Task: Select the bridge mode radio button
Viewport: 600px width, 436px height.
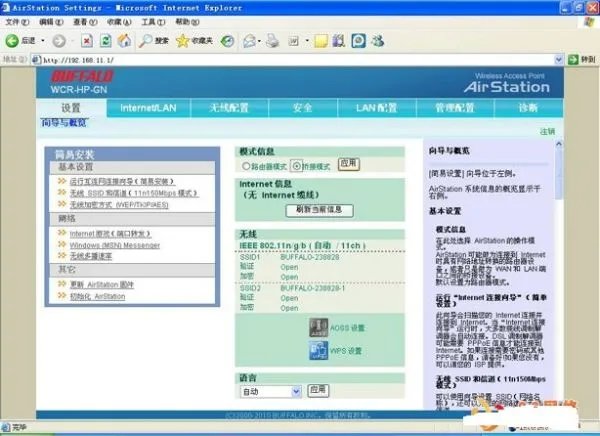Action: [x=297, y=166]
